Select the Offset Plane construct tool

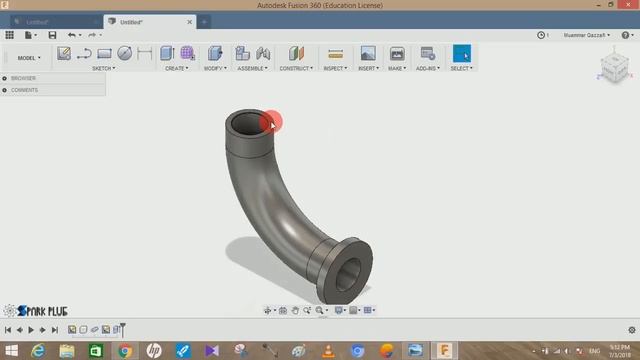(296, 53)
